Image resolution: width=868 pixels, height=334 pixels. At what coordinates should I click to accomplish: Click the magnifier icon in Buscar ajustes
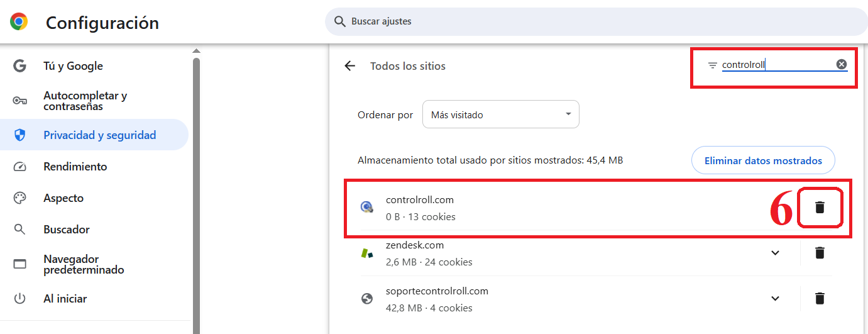click(340, 21)
